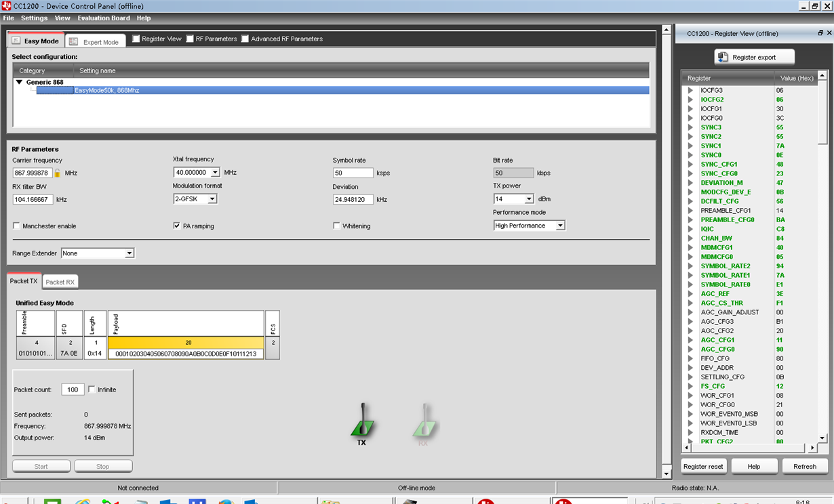
Task: Open the Evaluation Board menu
Action: coord(103,18)
